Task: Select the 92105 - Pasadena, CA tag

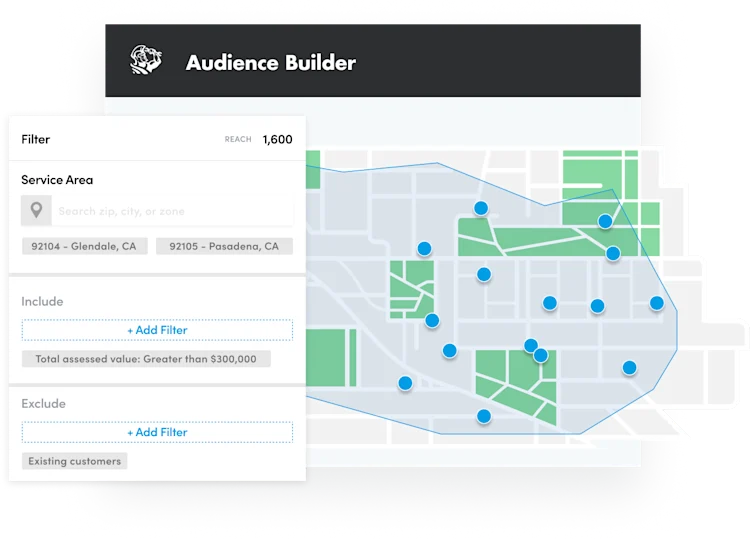Action: pyautogui.click(x=224, y=246)
